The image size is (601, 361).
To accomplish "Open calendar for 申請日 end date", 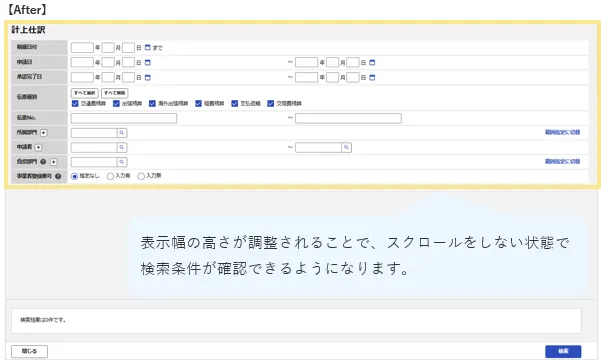I will tap(372, 62).
